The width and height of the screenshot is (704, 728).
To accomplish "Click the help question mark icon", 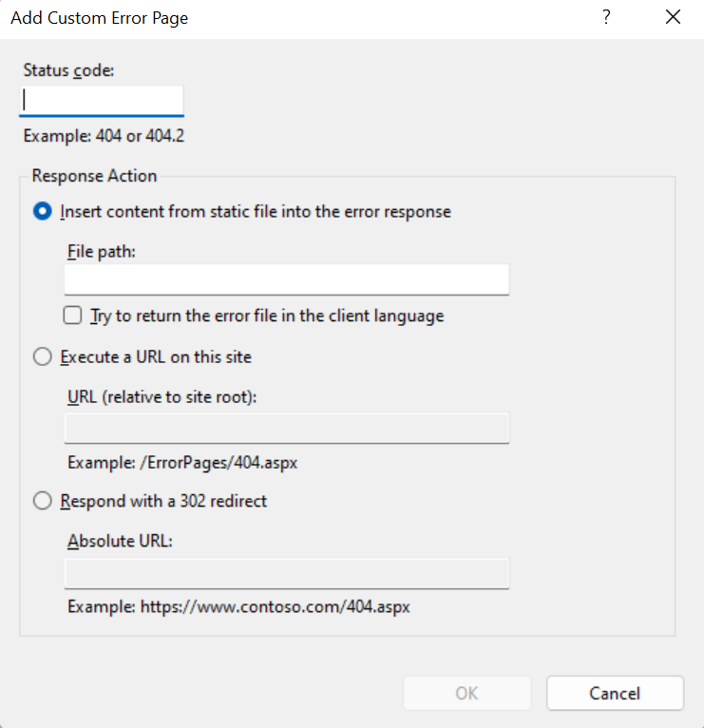I will (x=606, y=18).
